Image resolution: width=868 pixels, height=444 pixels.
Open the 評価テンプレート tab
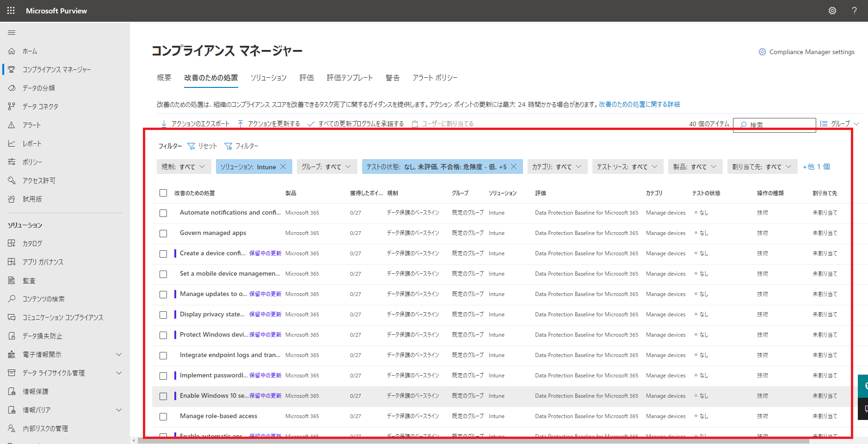[x=350, y=78]
